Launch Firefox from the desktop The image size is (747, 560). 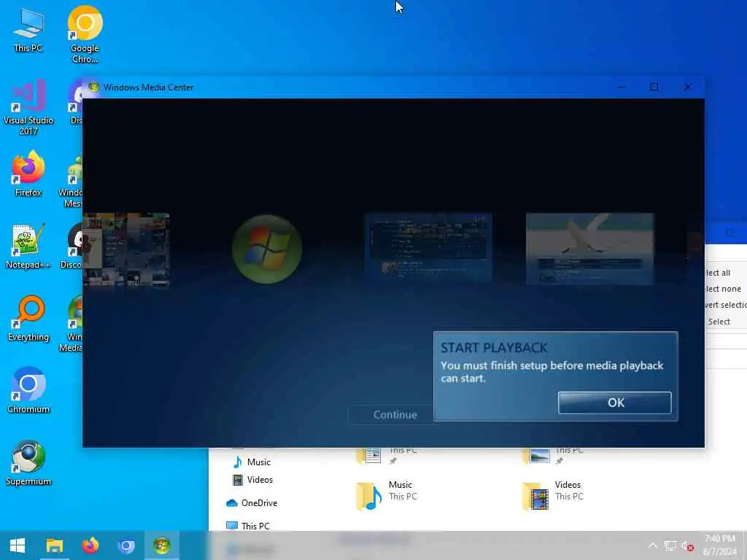(x=28, y=174)
